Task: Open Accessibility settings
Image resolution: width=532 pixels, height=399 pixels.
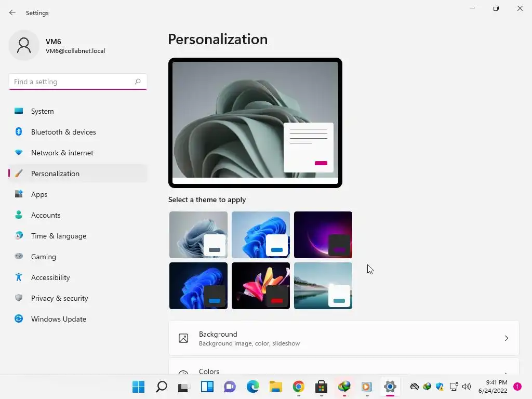Action: click(78, 277)
